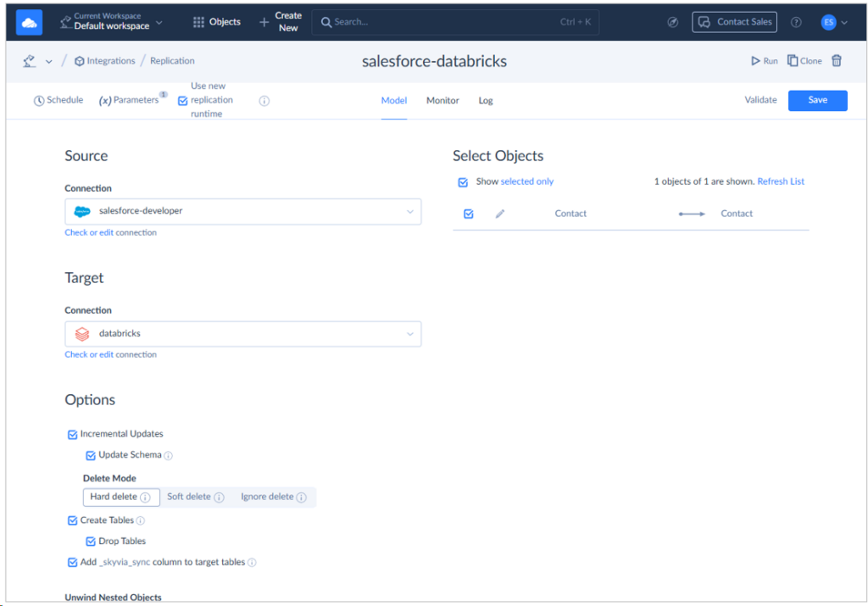Focus the Search input field
The height and width of the screenshot is (606, 868).
coord(455,22)
